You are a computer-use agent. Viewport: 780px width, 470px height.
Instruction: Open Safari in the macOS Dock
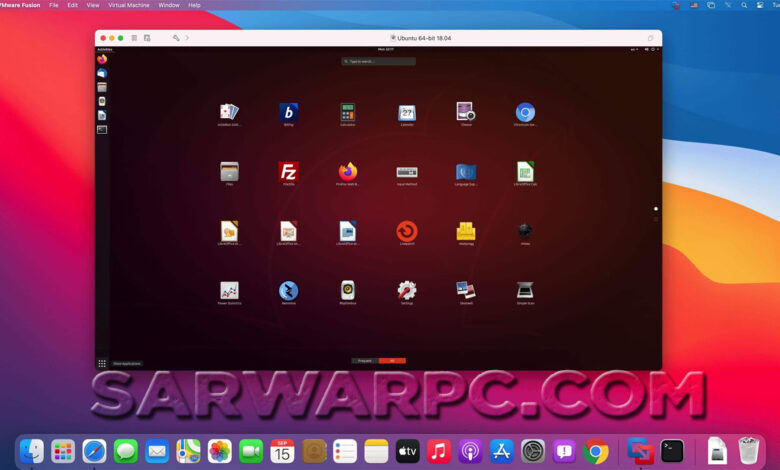coord(95,452)
